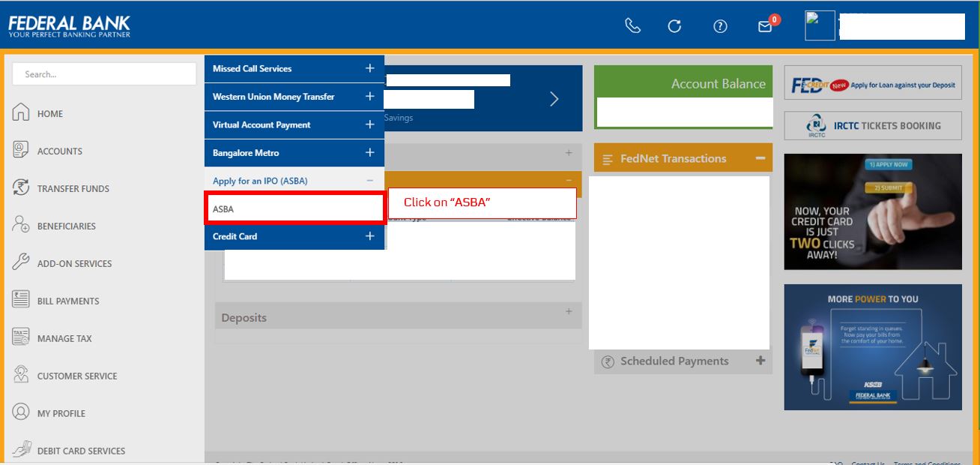Click IRCTC Tickets Booking banner
980x465 pixels.
[x=873, y=126]
